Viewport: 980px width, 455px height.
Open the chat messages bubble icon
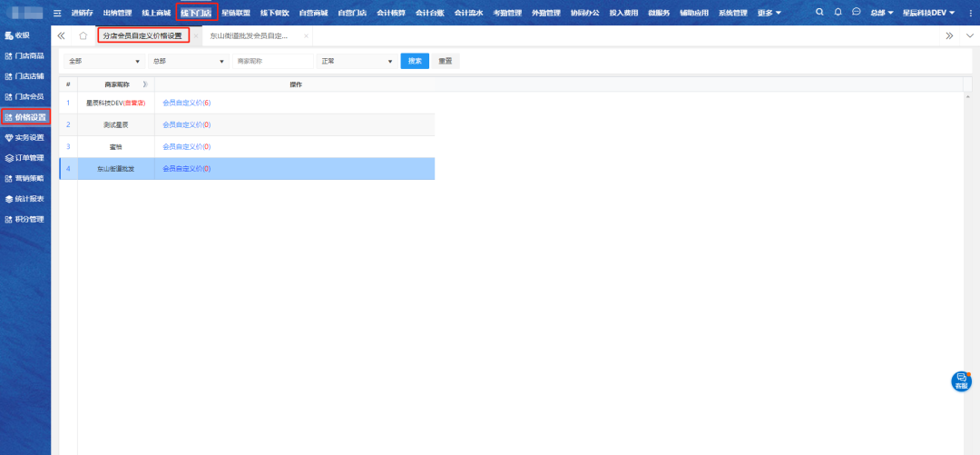[856, 12]
